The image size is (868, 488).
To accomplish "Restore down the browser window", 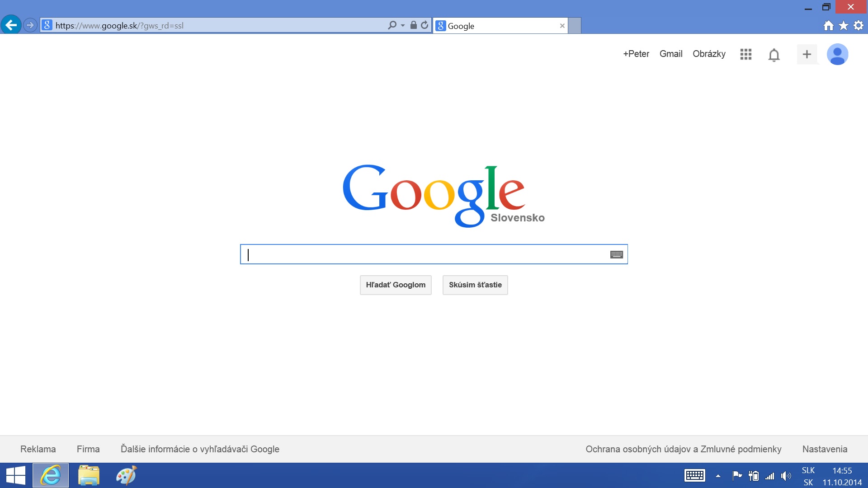I will point(826,7).
